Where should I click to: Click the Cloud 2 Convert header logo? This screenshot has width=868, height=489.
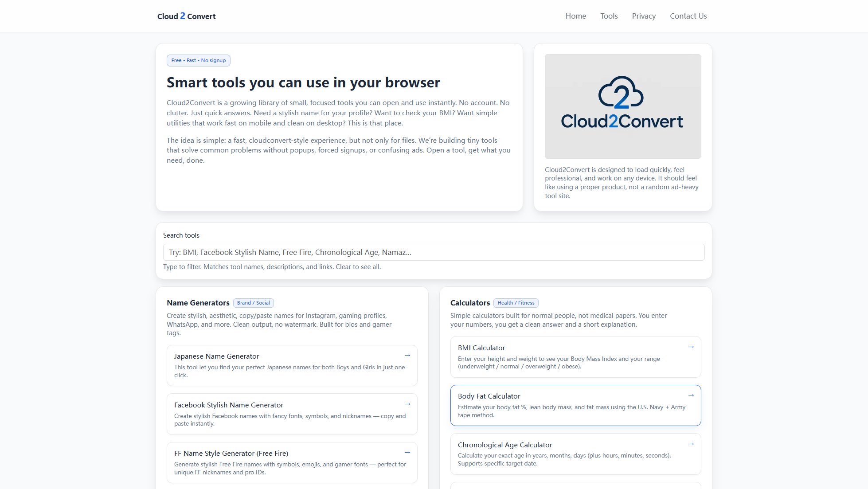(x=186, y=16)
